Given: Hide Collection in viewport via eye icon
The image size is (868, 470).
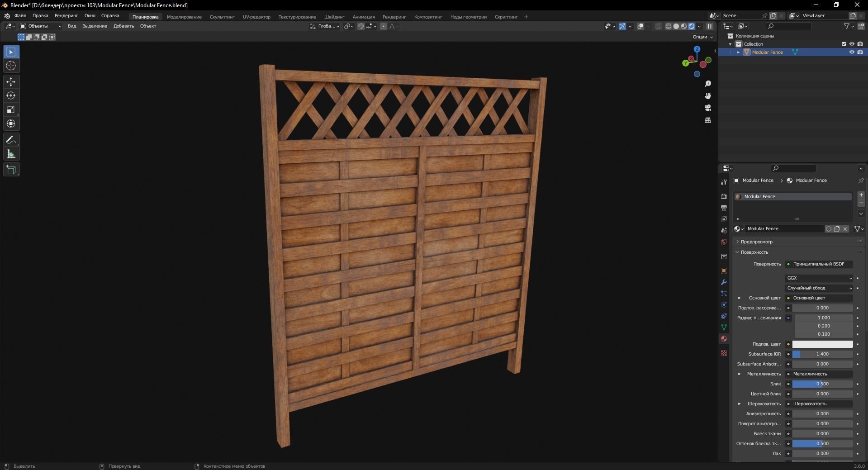Looking at the screenshot, I should pos(852,44).
